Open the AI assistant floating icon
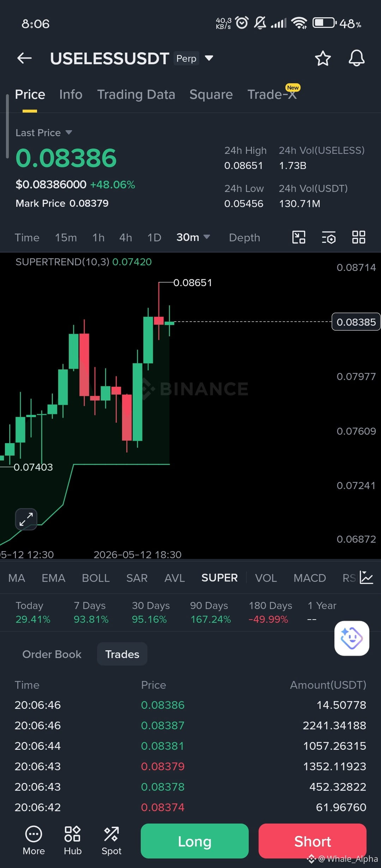381x868 pixels. [x=352, y=638]
